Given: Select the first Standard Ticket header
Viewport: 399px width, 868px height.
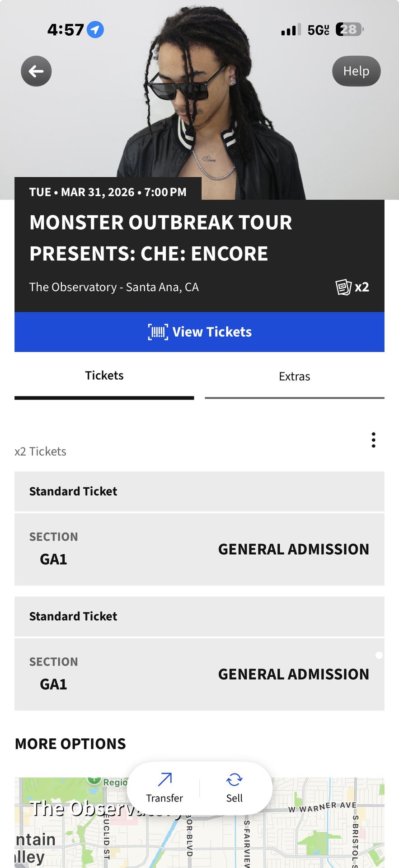Looking at the screenshot, I should (199, 491).
